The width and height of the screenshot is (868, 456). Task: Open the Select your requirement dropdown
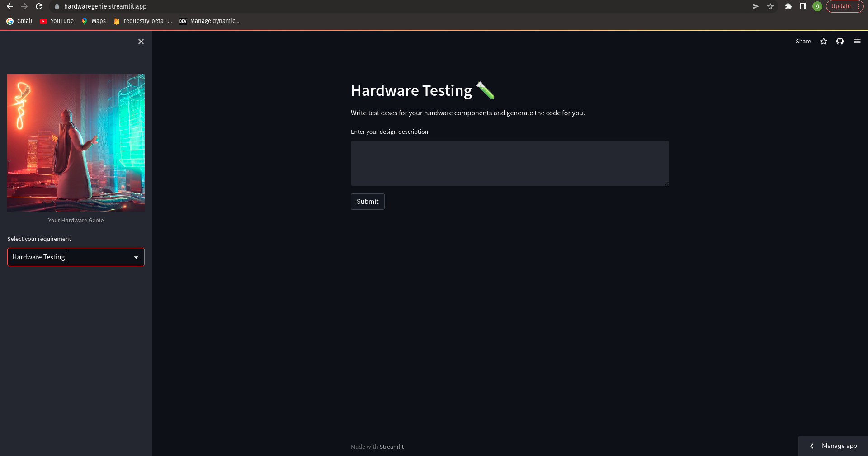coord(76,257)
